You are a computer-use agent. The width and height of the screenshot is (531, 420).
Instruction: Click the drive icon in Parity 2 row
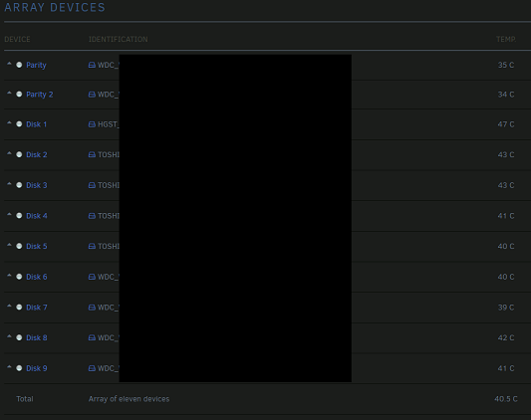92,95
